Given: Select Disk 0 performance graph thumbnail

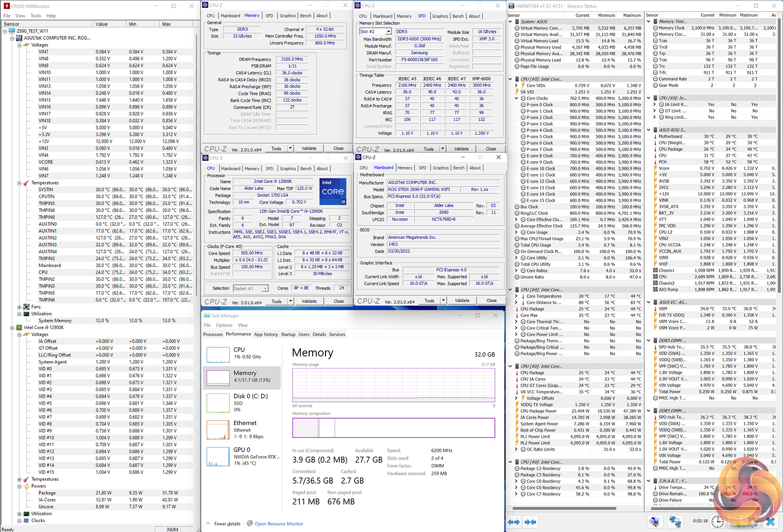Looking at the screenshot, I should pyautogui.click(x=218, y=402).
